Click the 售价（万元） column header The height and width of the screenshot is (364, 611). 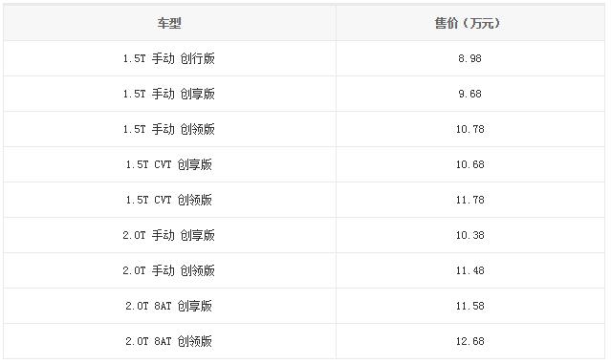tap(470, 23)
